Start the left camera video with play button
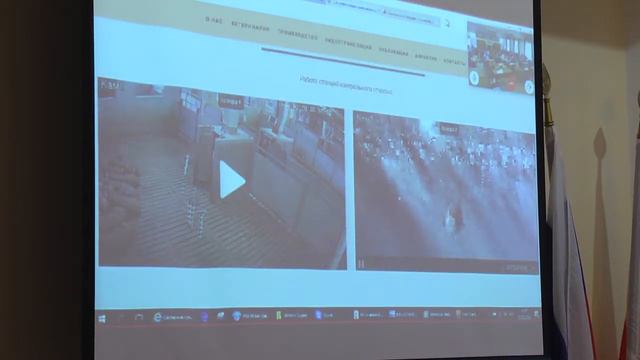This screenshot has width=640, height=360. point(232,180)
